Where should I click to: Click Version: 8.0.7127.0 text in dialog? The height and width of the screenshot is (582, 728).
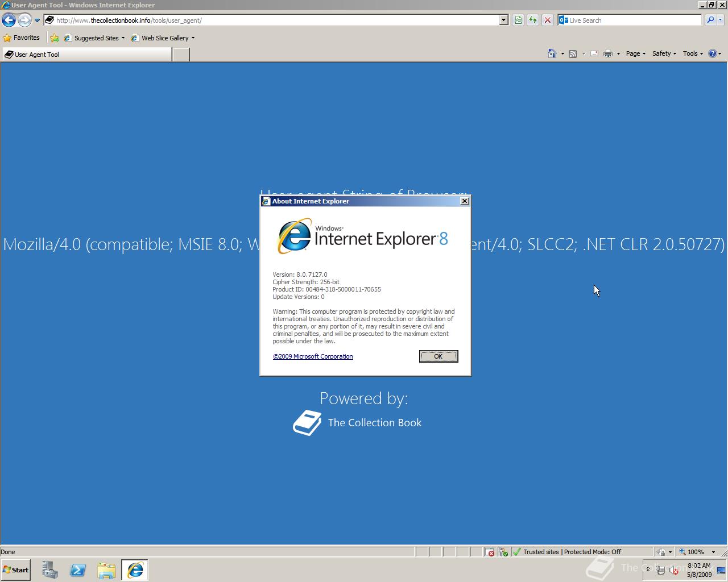tap(300, 275)
